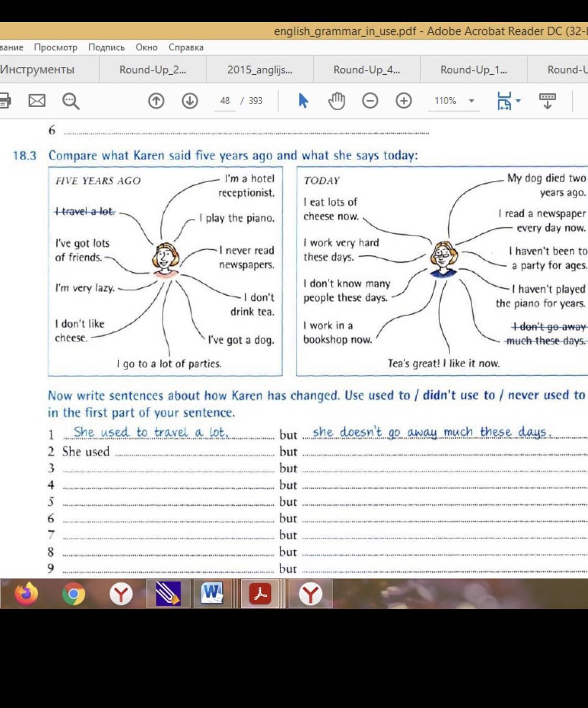Screen dimensions: 588x708
Task: Click the Print icon in toolbar
Action: pyautogui.click(x=4, y=100)
